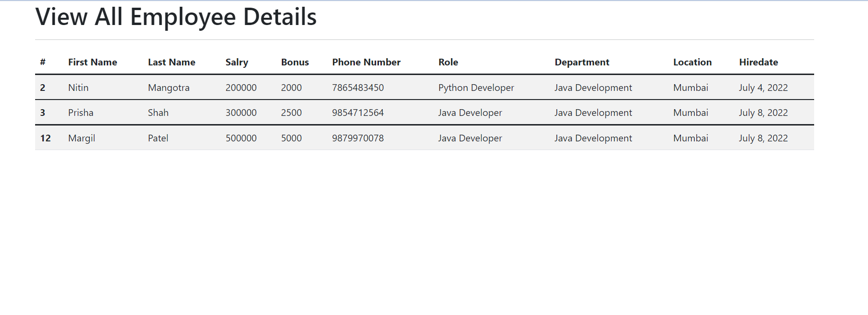Click the Python Developer role cell
Image resolution: width=868 pixels, height=315 pixels.
(x=476, y=88)
